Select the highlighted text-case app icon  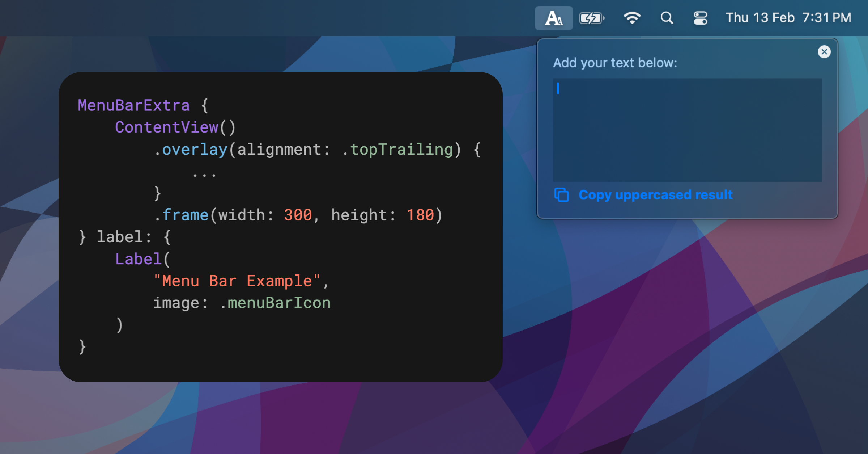553,17
